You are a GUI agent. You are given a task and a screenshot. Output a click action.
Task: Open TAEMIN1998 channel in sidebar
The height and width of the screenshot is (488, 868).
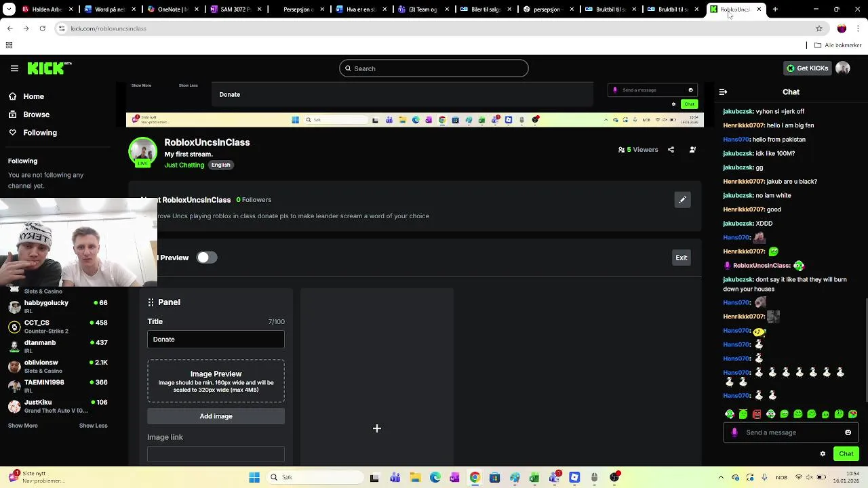[58, 386]
